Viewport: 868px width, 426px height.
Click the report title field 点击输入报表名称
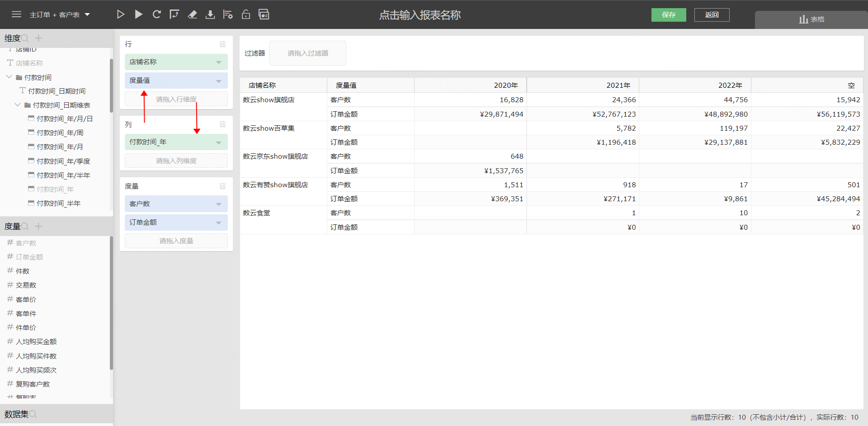420,15
